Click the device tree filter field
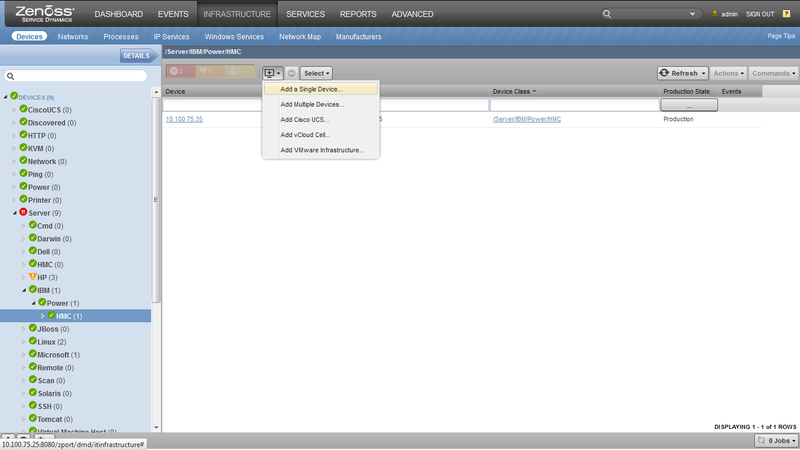This screenshot has height=450, width=800. (x=76, y=76)
